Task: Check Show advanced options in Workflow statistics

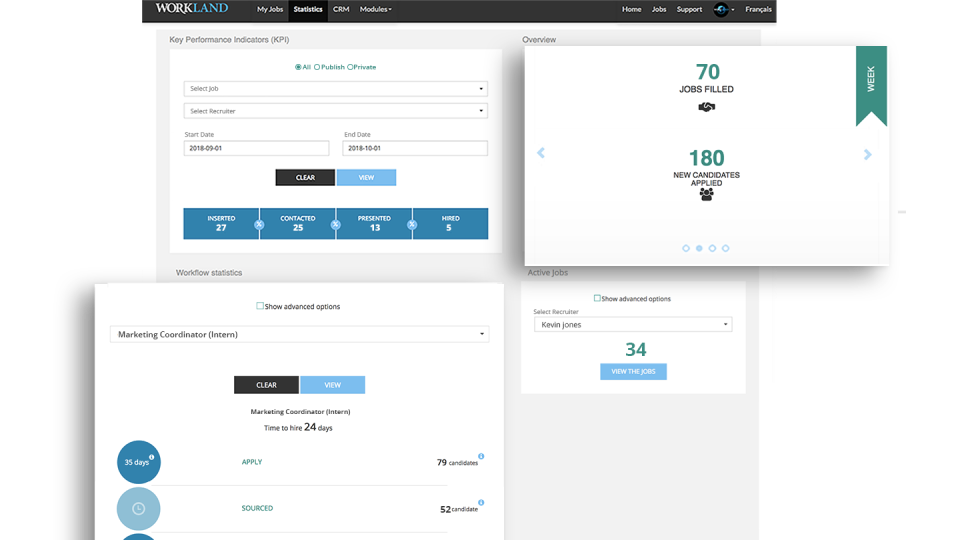Action: tap(260, 306)
